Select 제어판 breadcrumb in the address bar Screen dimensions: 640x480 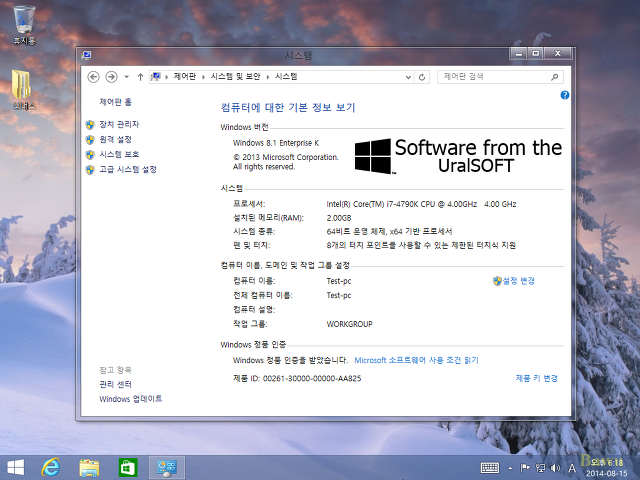(x=184, y=76)
